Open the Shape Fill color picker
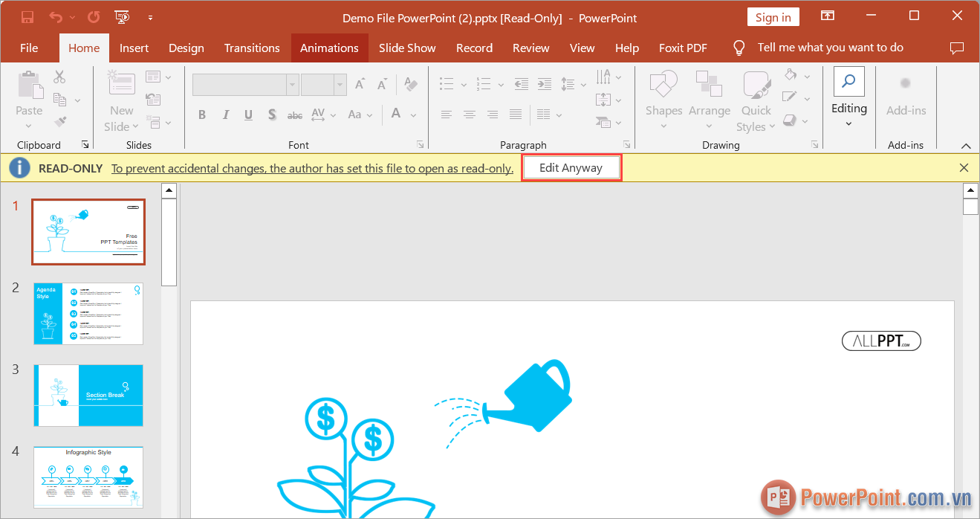Image resolution: width=980 pixels, height=519 pixels. click(x=805, y=75)
